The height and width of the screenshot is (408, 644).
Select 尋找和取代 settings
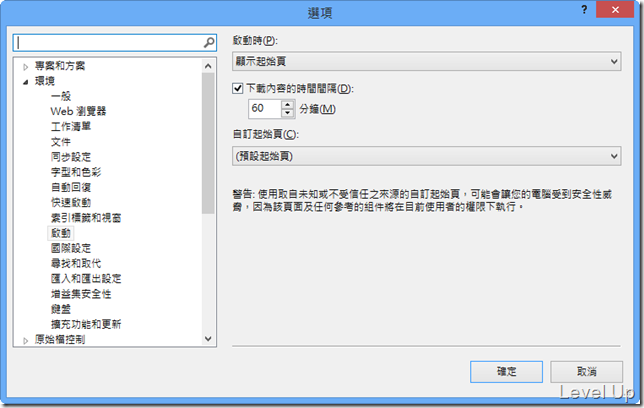click(x=76, y=263)
